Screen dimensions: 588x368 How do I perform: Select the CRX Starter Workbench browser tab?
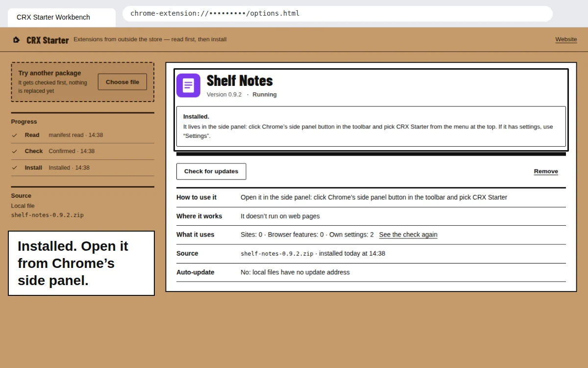point(62,17)
